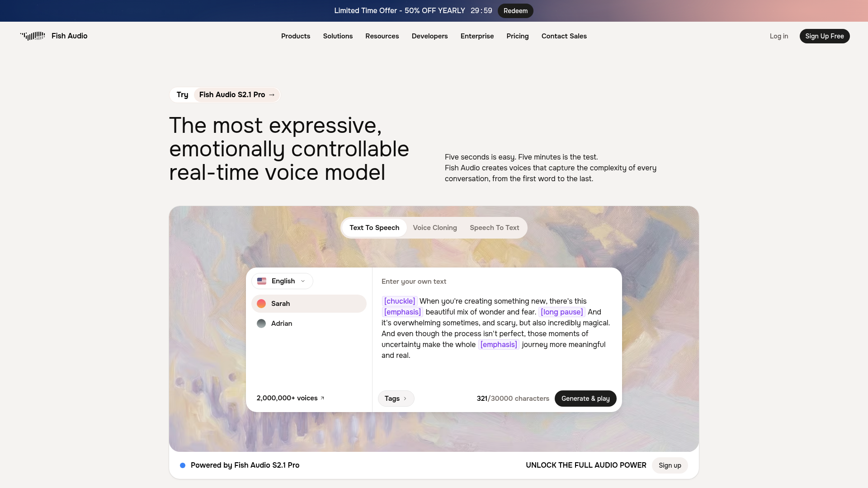Screen dimensions: 868x488
Task: Click the 321/30000 characters counter
Action: 513,399
